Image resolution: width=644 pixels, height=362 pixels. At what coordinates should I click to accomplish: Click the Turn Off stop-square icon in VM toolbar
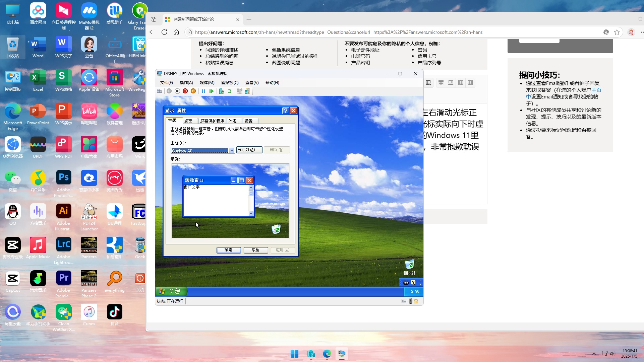click(177, 91)
